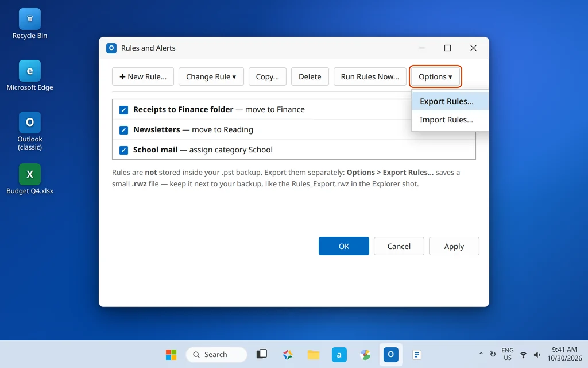Close the Rules and Alerts dialog
Image resolution: width=588 pixels, height=368 pixels.
473,48
